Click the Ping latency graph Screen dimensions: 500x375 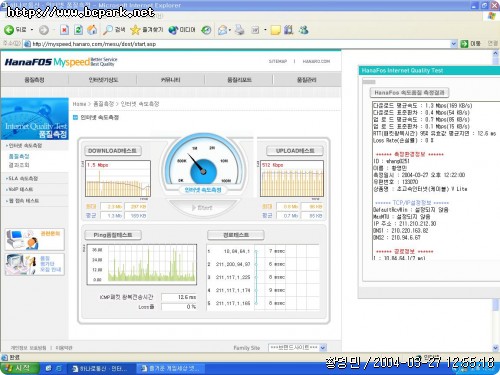(x=142, y=265)
